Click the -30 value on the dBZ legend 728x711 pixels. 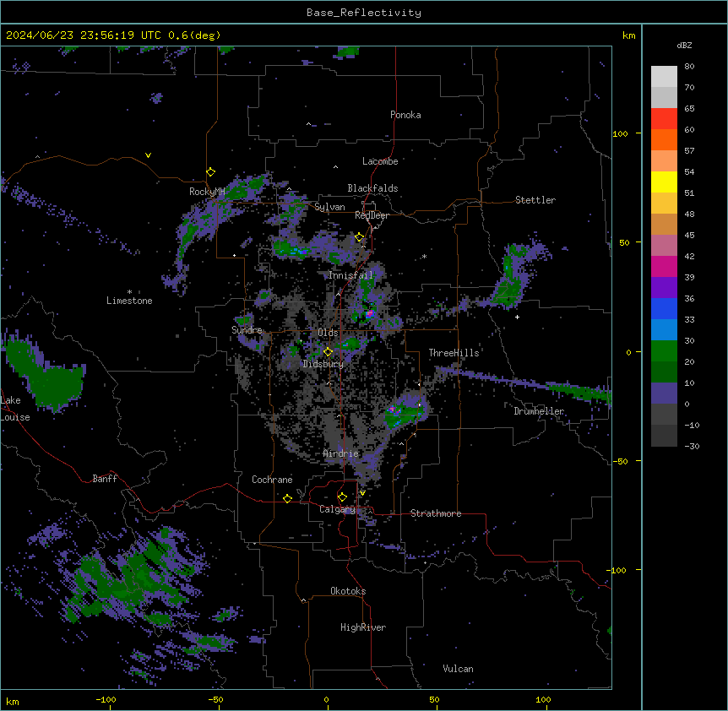tap(692, 446)
